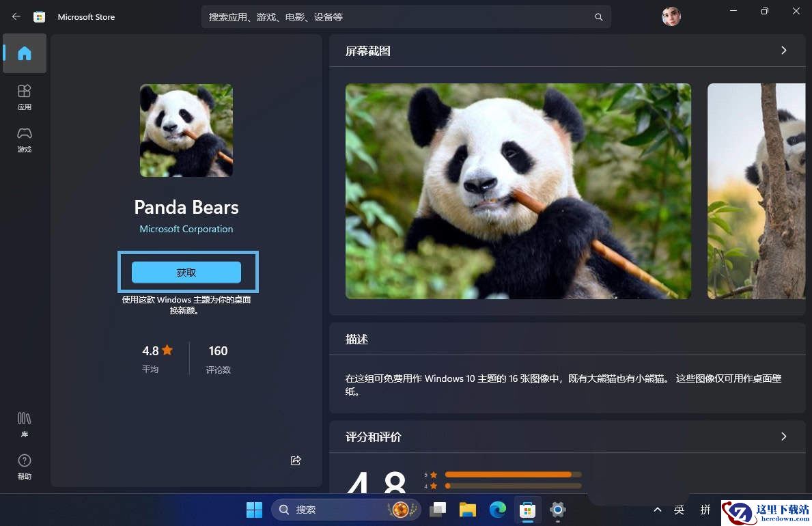Click the 160 review count
Screen dimensions: 812x526
218,351
